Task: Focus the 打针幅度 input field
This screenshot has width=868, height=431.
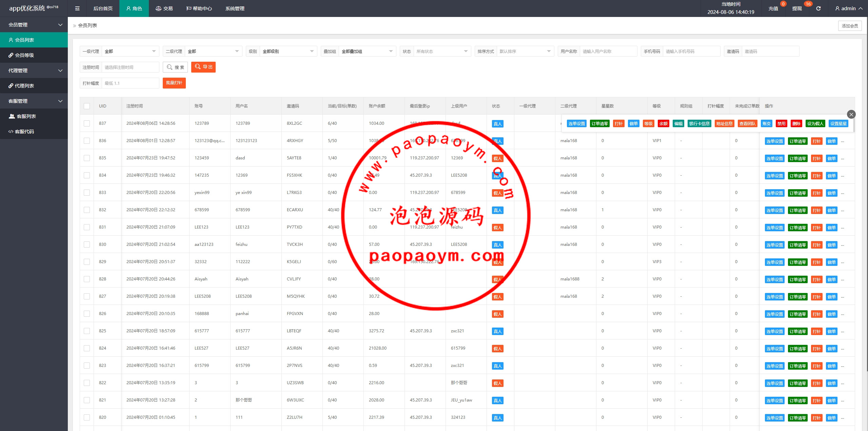Action: pos(130,83)
